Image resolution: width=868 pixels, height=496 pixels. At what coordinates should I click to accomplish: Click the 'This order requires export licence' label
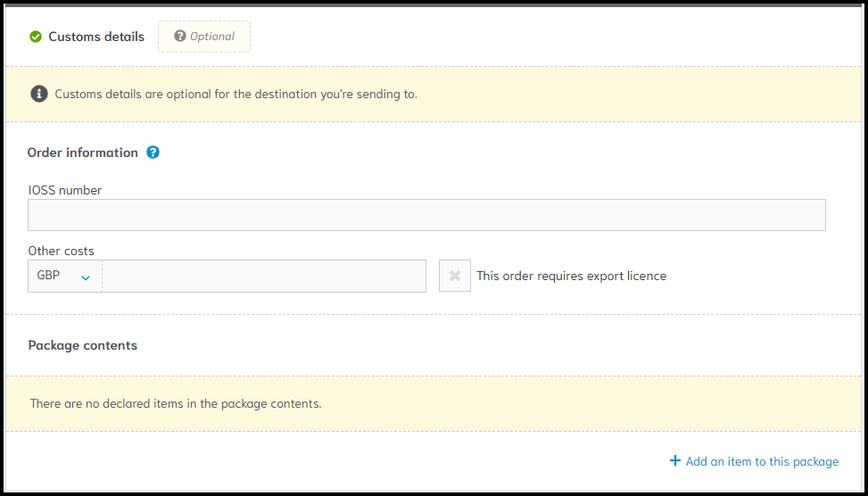[x=571, y=276]
